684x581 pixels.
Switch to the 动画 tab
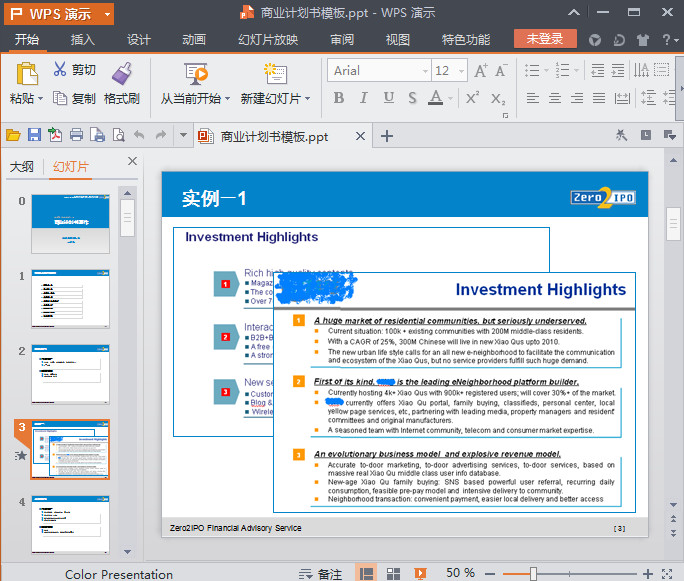[x=194, y=40]
